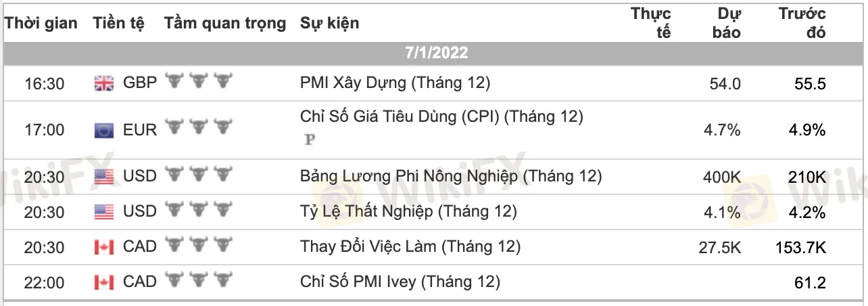Click the first bull icon in the PMI Xây Dựng row

coord(175,82)
